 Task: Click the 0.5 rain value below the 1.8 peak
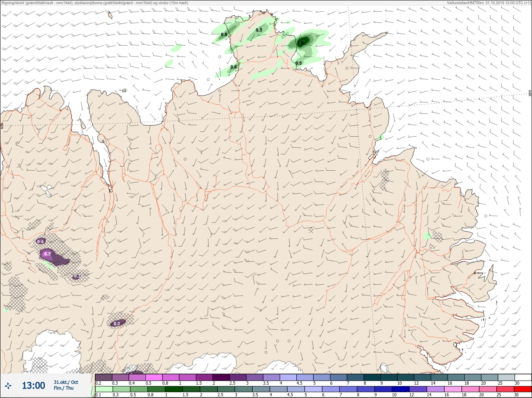(x=298, y=64)
